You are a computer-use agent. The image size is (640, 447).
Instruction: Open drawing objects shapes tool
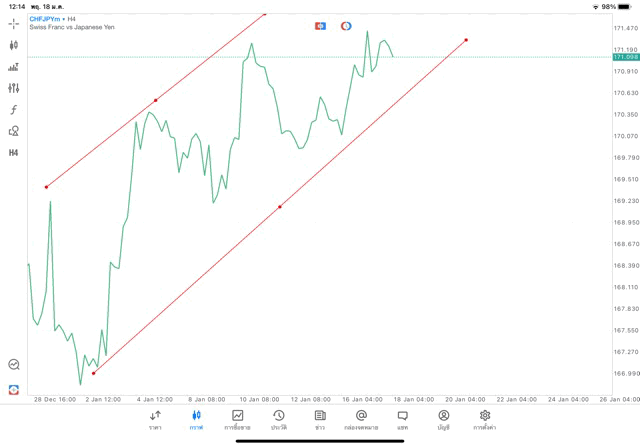[x=14, y=131]
